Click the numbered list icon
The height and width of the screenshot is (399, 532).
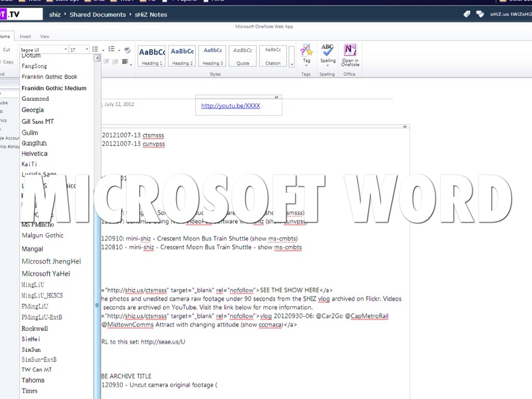tap(111, 49)
